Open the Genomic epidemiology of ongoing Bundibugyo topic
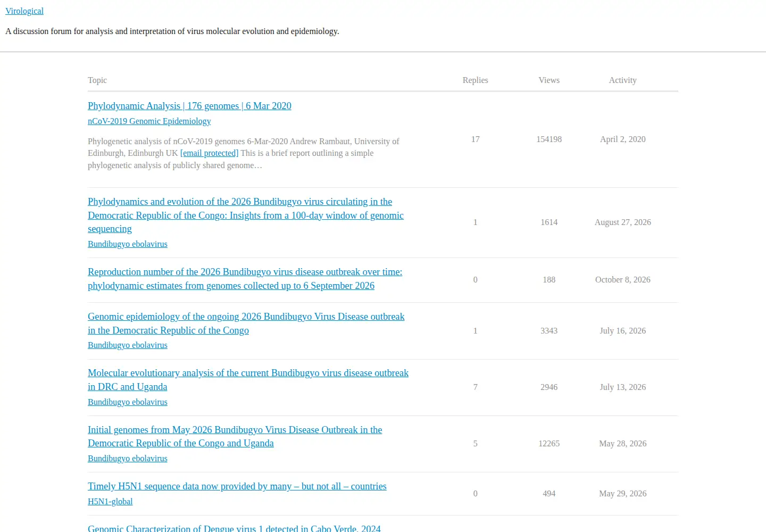Image resolution: width=766 pixels, height=532 pixels. tap(246, 323)
